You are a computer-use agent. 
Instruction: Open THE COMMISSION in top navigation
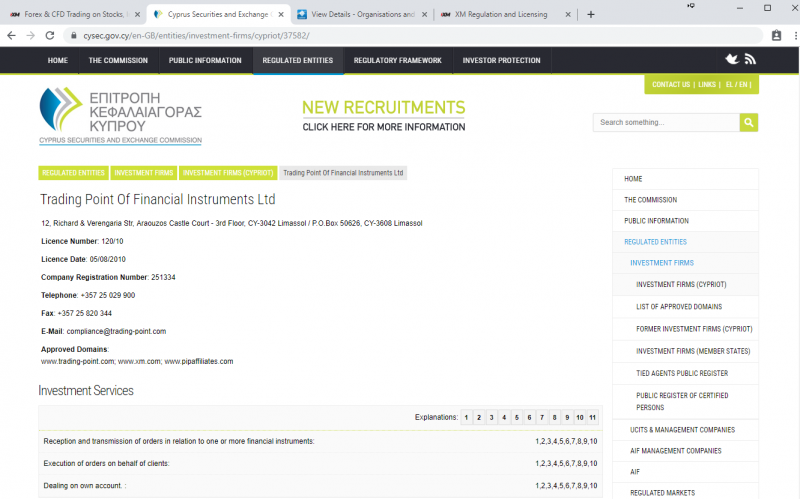[118, 60]
